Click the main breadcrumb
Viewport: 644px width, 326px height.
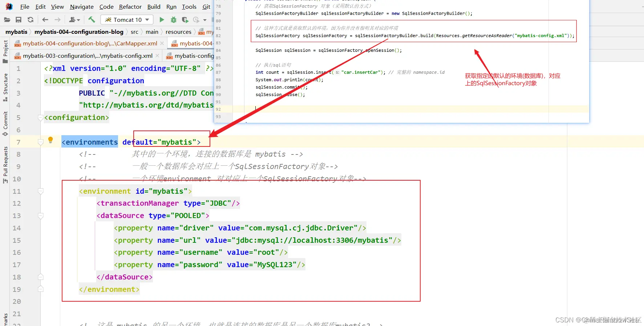tap(152, 32)
